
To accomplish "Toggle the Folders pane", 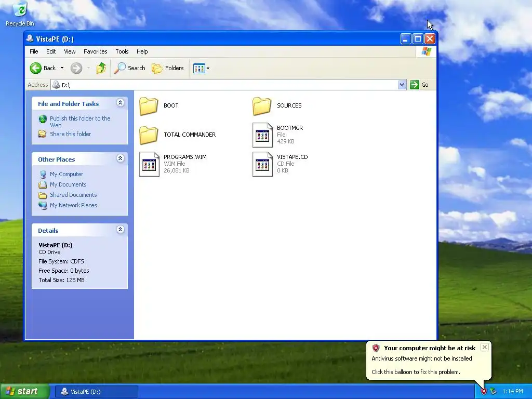I will pyautogui.click(x=168, y=68).
